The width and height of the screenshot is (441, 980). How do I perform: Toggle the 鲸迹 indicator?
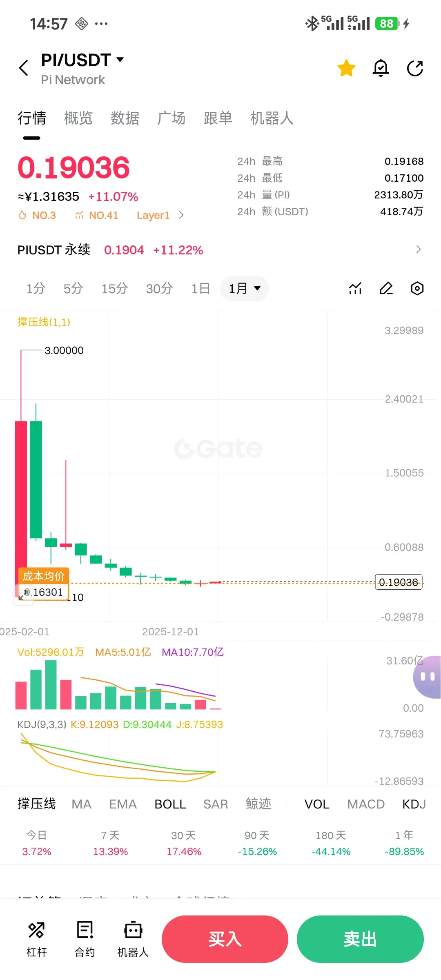[x=258, y=804]
